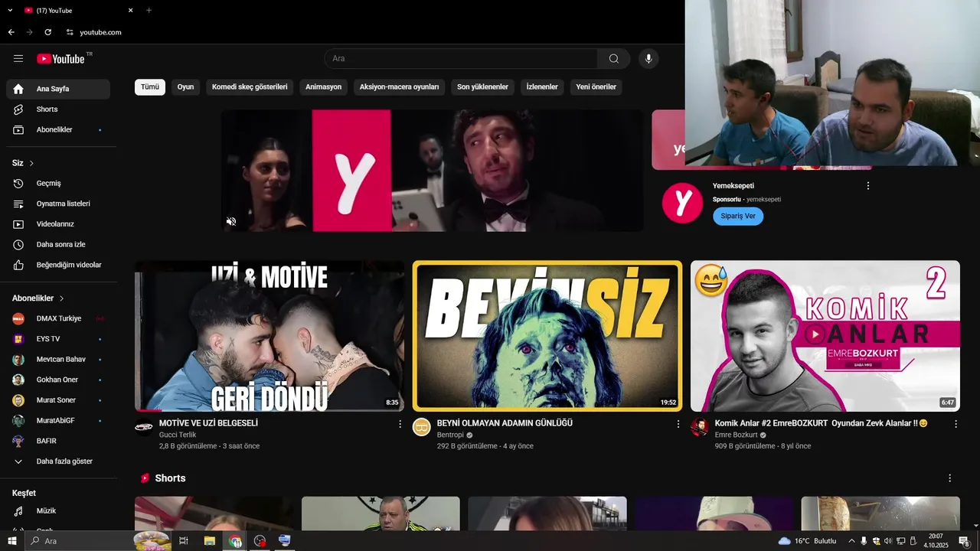Close the (17) YouTube browser tab
Screen dimensions: 980x551
[130, 10]
